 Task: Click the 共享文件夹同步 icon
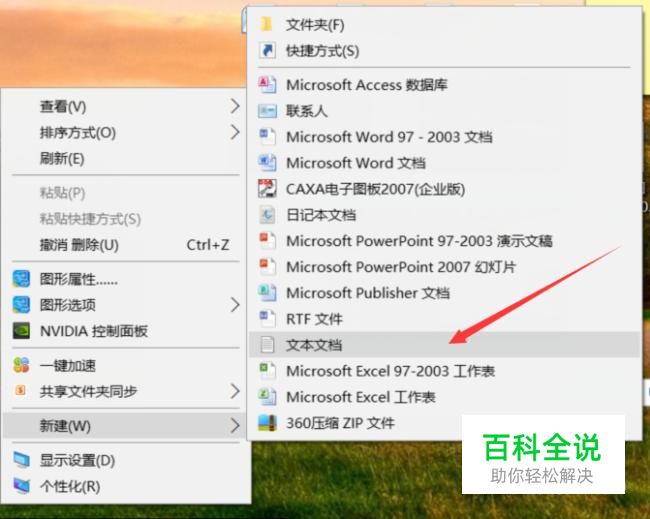coord(20,390)
